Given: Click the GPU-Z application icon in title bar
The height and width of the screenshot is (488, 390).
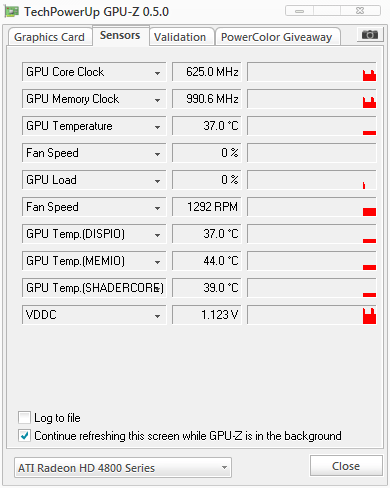Looking at the screenshot, I should click(x=11, y=12).
